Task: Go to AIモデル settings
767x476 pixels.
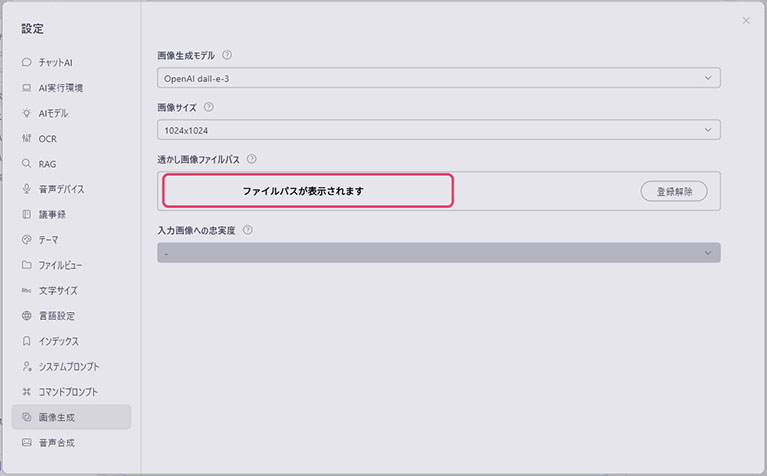Action: coord(71,113)
